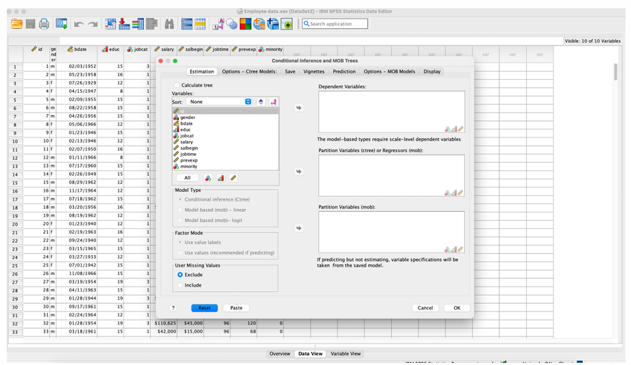The width and height of the screenshot is (631, 365).
Task: Open help with the ? button
Action: coord(173,308)
